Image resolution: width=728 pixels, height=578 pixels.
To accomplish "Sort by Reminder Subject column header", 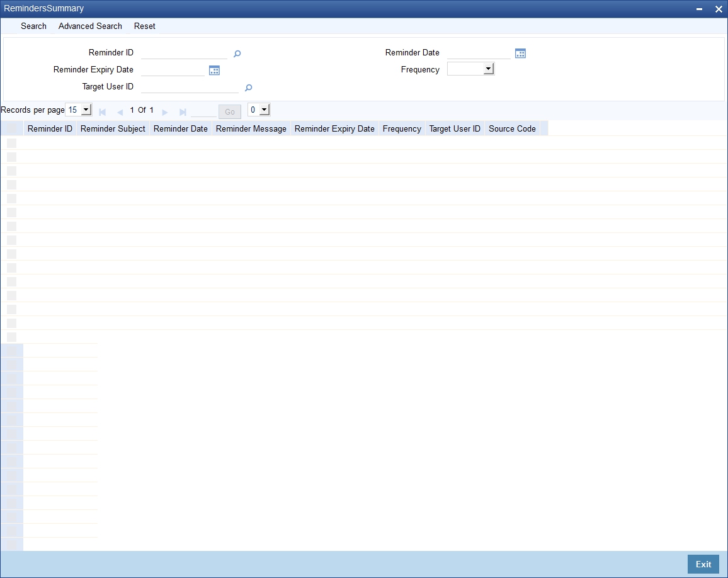I will click(113, 128).
